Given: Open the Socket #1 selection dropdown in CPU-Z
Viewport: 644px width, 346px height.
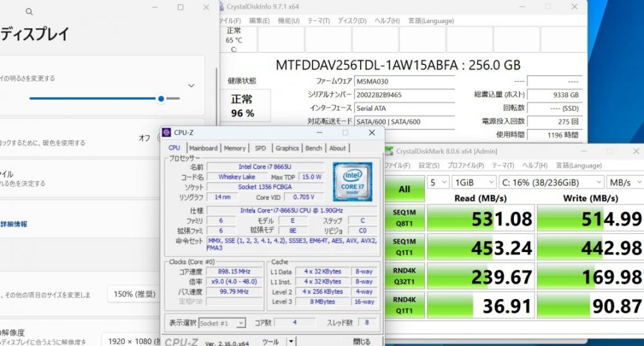Looking at the screenshot, I should point(222,323).
